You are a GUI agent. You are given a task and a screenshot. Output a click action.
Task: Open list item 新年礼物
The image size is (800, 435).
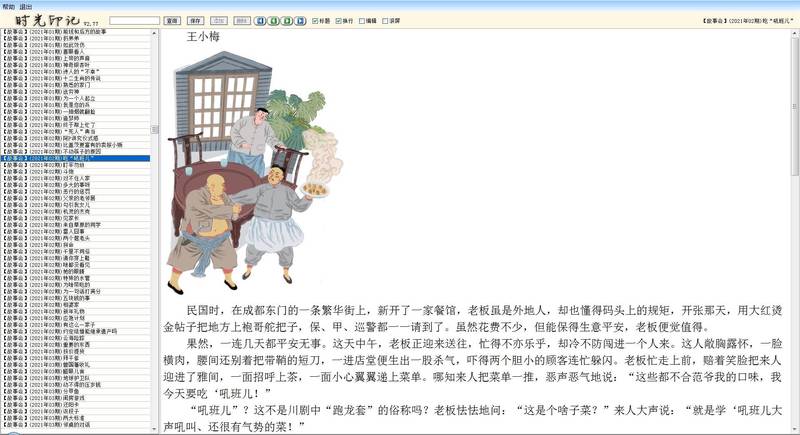(x=76, y=311)
